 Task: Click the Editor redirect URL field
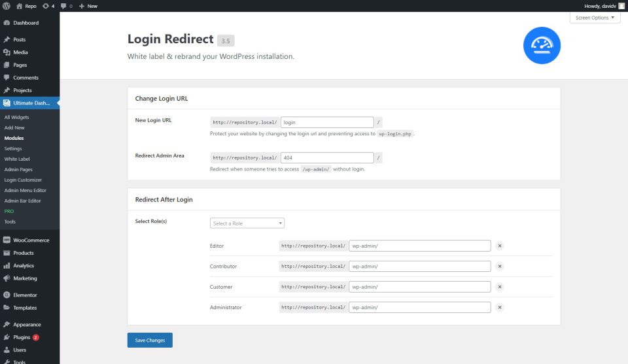[419, 246]
